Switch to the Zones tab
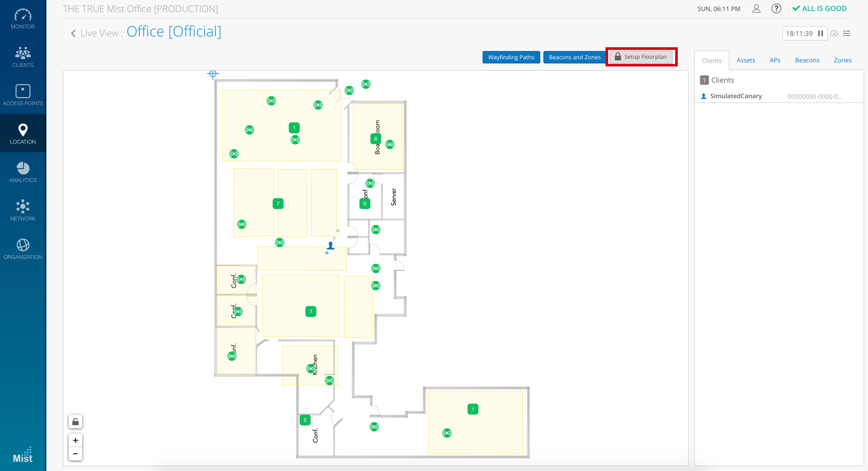Image resolution: width=868 pixels, height=471 pixels. [x=842, y=60]
